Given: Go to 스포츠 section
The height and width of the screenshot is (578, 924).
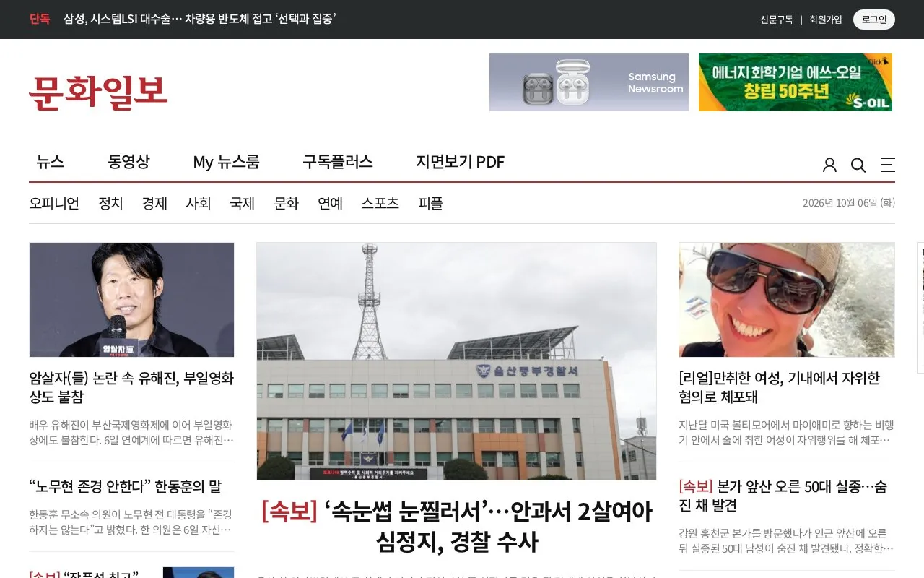Looking at the screenshot, I should click(x=380, y=204).
